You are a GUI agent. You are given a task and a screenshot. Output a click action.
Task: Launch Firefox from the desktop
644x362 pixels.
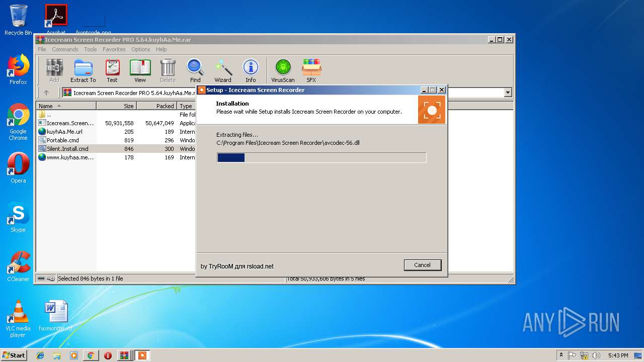pos(18,69)
